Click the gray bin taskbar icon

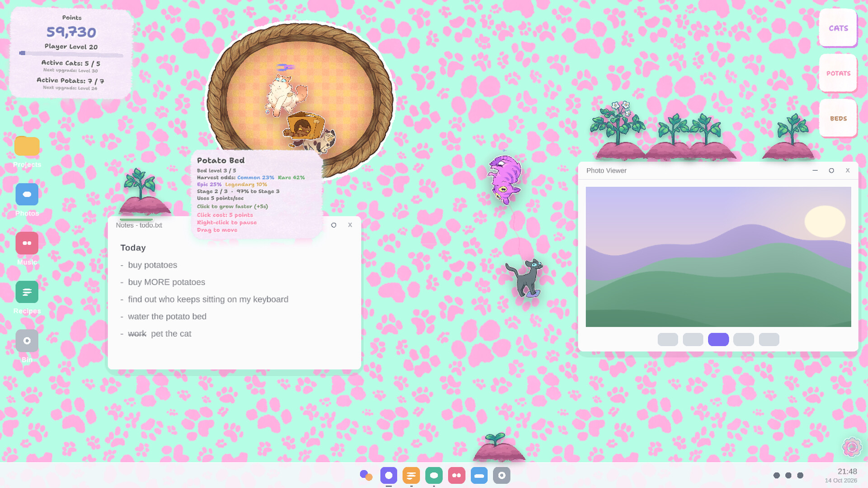pyautogui.click(x=502, y=475)
